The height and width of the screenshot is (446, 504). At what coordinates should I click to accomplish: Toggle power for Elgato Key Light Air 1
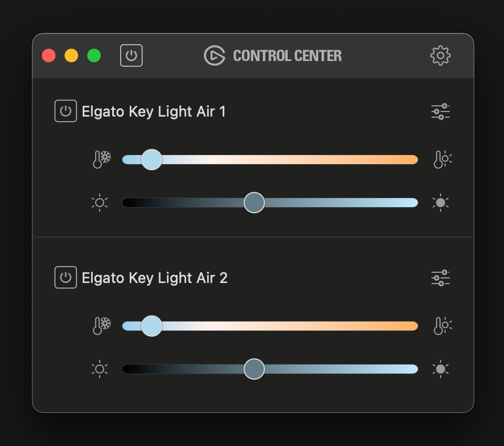[x=66, y=111]
